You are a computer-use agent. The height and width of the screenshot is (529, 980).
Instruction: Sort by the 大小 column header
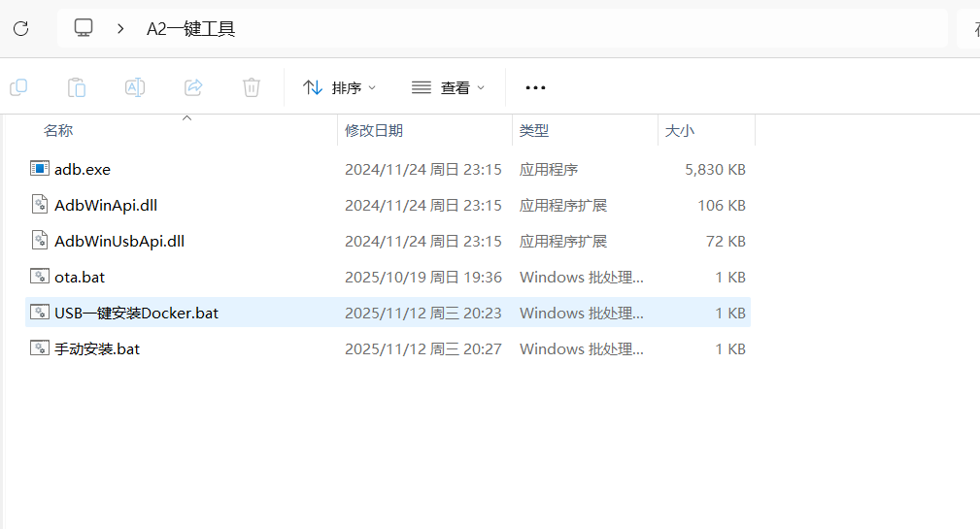[680, 130]
